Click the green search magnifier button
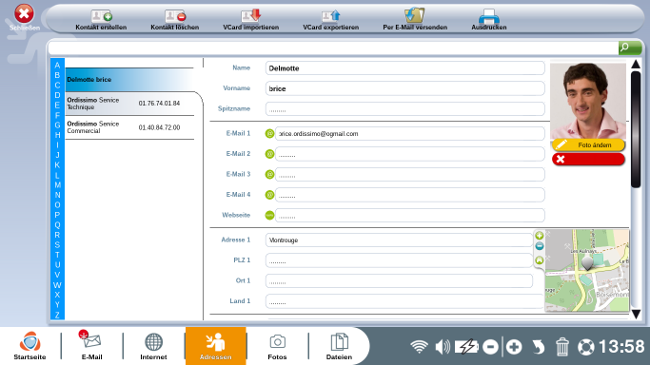Image resolution: width=650 pixels, height=365 pixels. (630, 48)
